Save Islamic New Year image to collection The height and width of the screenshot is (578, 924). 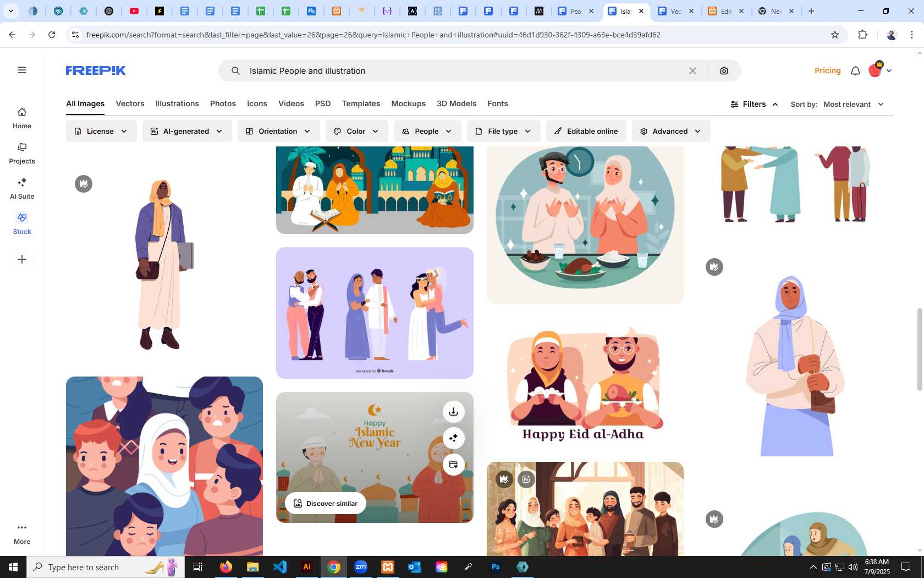coord(453,465)
